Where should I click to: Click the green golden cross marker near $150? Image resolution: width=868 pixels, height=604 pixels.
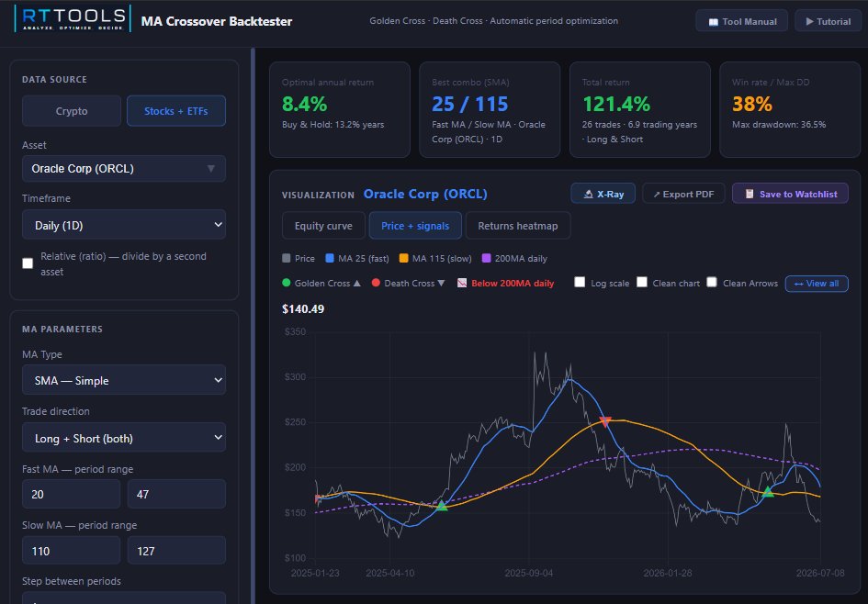tap(441, 506)
